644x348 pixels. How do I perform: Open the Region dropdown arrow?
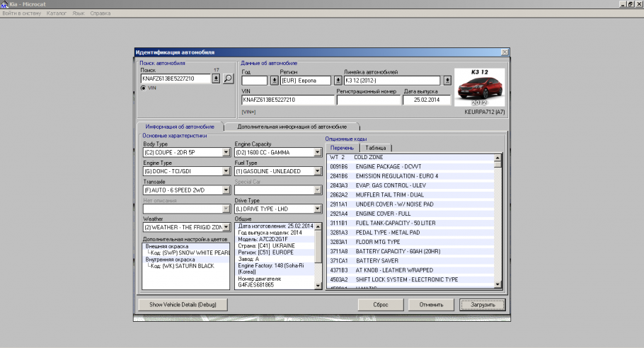tap(338, 81)
